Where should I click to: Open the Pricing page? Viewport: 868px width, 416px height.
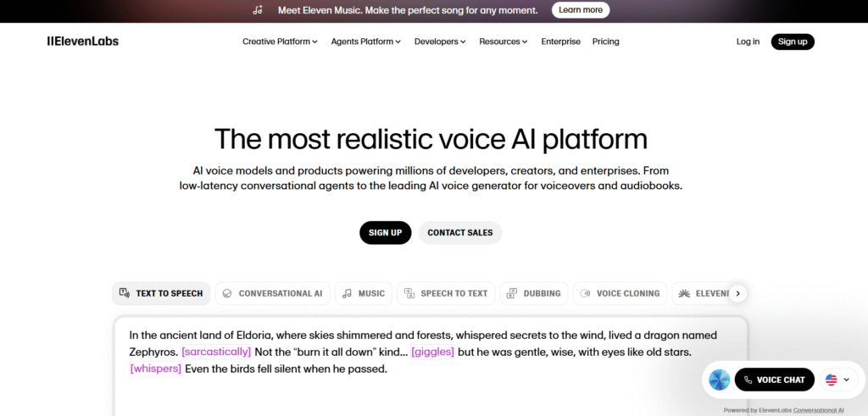(605, 42)
